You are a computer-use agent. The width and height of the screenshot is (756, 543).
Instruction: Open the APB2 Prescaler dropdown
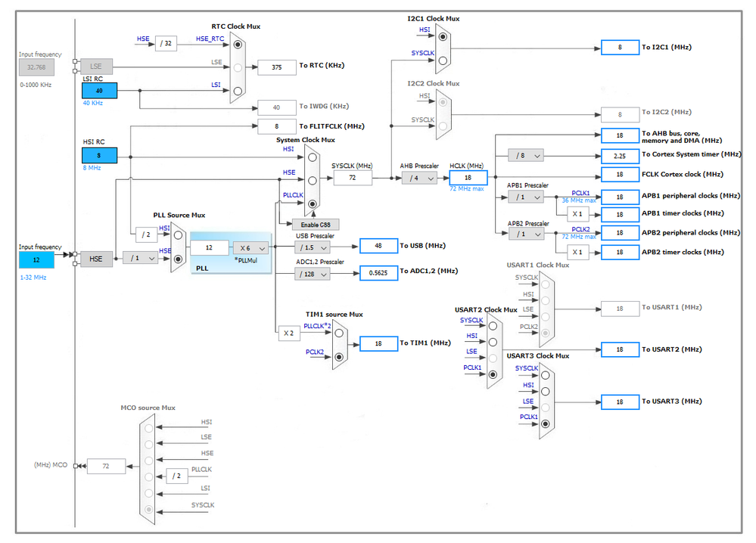click(526, 234)
